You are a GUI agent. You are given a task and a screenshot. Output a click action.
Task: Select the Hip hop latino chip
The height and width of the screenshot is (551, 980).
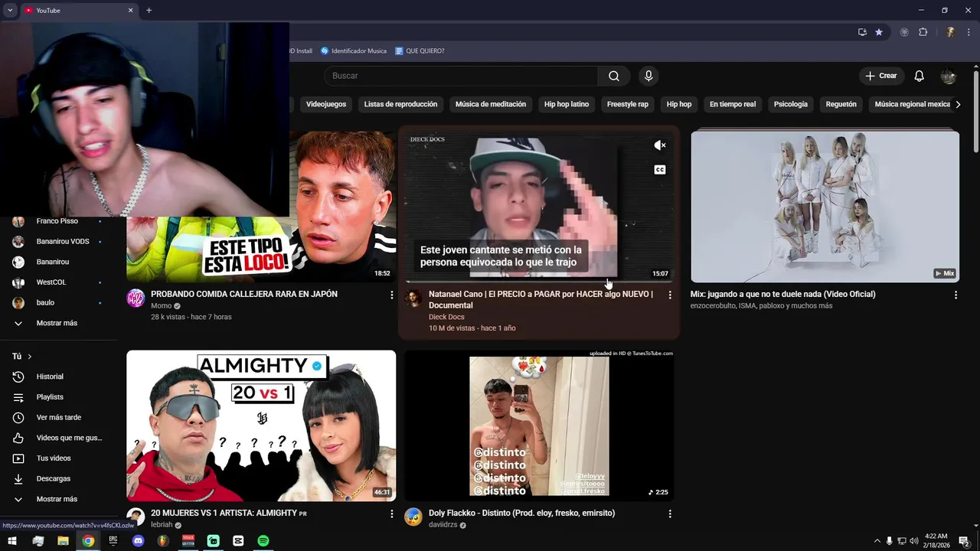[x=567, y=104]
